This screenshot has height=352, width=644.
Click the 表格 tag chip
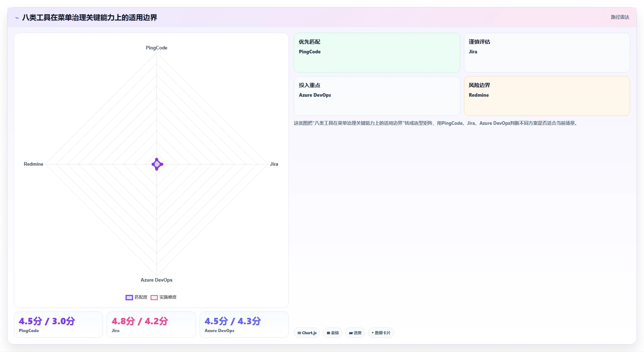click(332, 333)
